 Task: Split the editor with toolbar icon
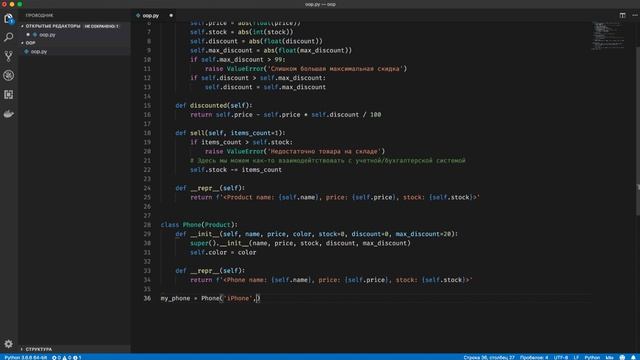pyautogui.click(x=622, y=15)
